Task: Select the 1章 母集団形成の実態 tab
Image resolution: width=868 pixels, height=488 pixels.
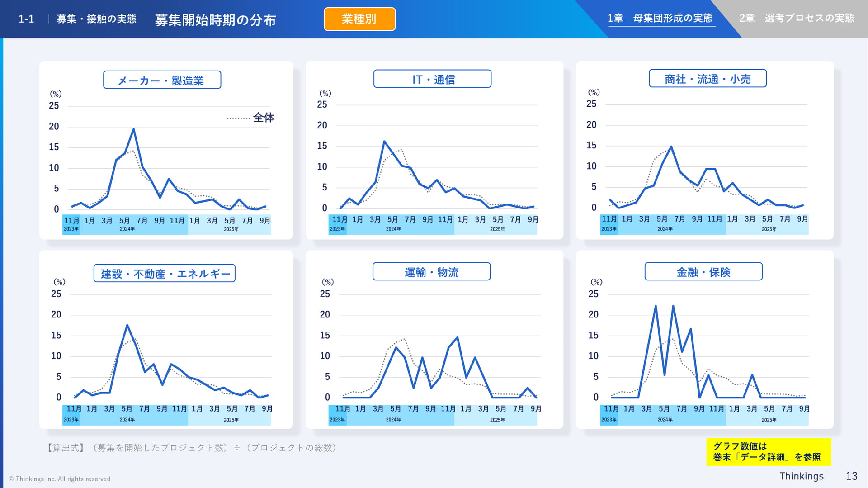Action: (x=660, y=18)
